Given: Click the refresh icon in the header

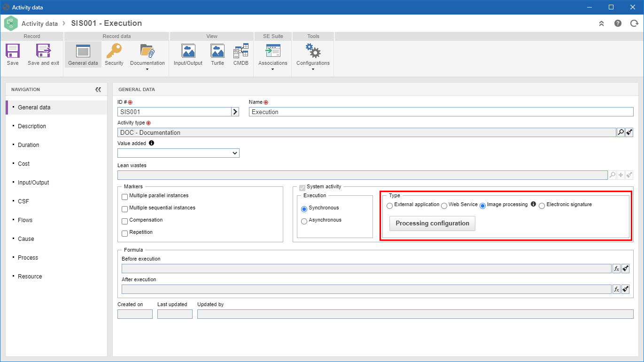Looking at the screenshot, I should pyautogui.click(x=634, y=23).
